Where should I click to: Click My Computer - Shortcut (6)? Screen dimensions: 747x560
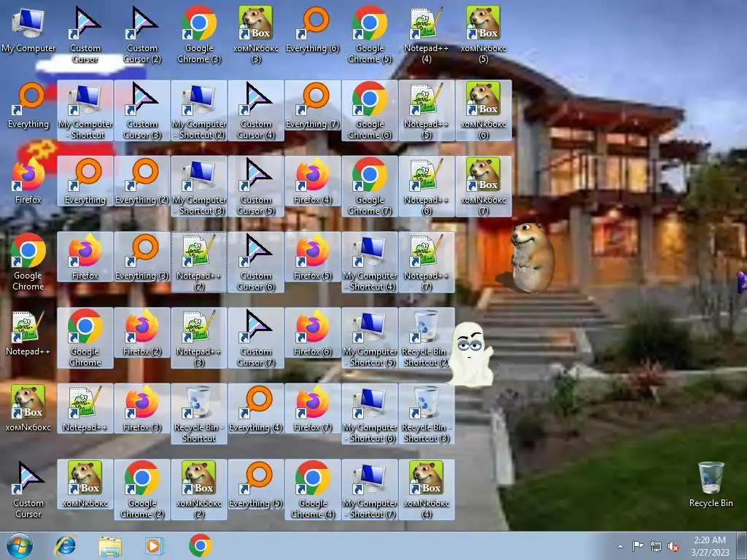[370, 413]
